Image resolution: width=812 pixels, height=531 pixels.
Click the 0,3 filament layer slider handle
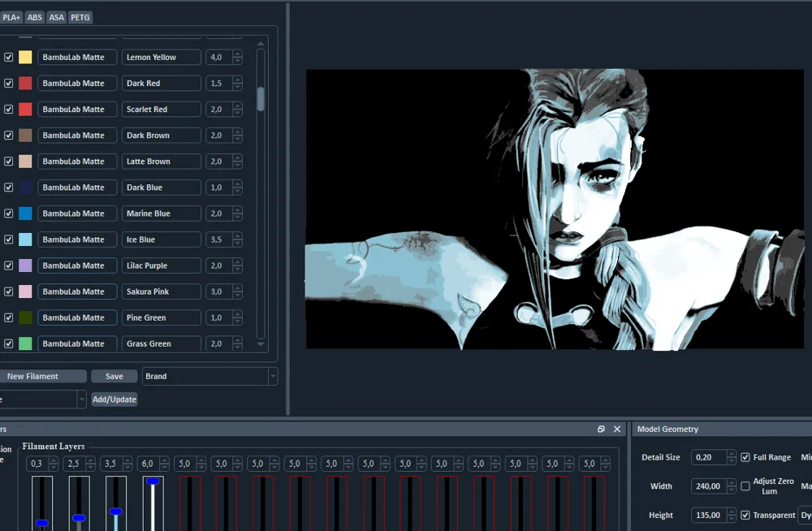(x=42, y=523)
